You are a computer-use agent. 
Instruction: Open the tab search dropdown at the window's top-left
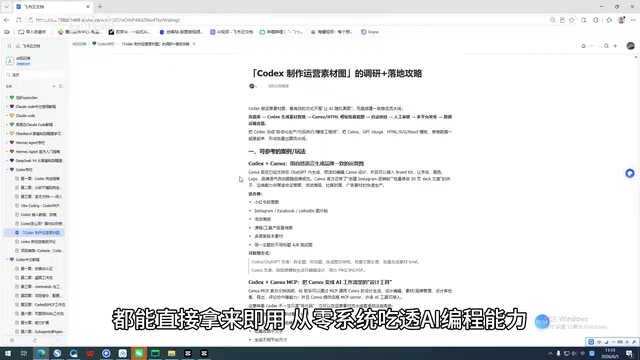point(6,7)
